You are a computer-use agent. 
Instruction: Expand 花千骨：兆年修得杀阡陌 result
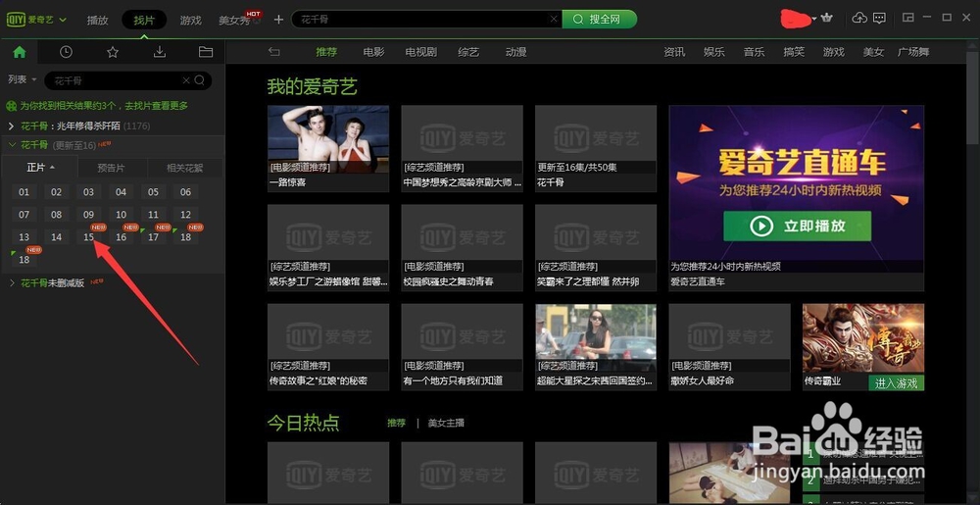coord(11,126)
